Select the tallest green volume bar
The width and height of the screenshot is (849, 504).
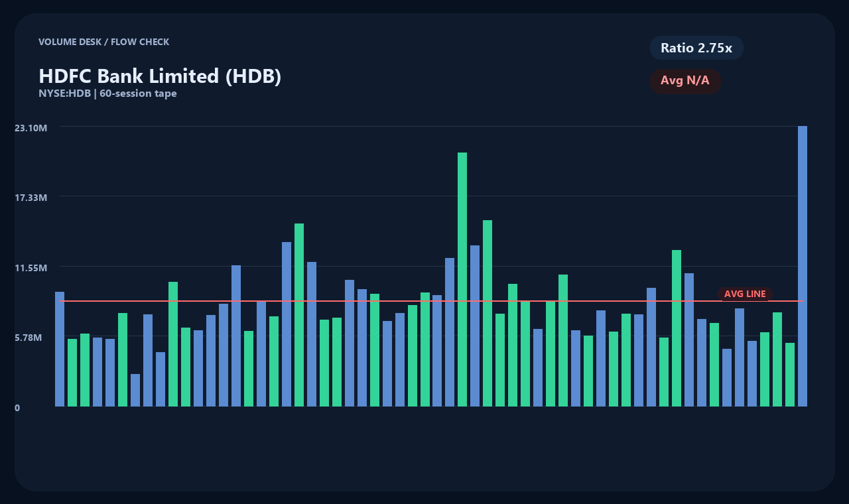462,279
